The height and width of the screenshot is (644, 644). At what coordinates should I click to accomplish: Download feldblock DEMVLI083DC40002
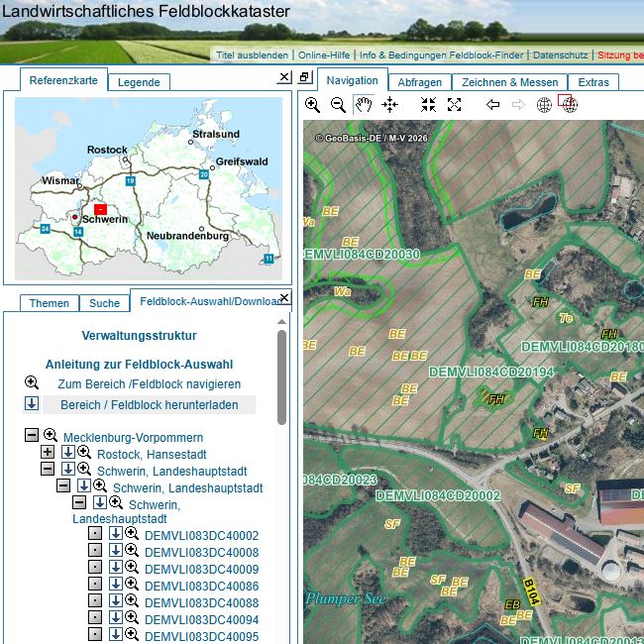[x=116, y=533]
